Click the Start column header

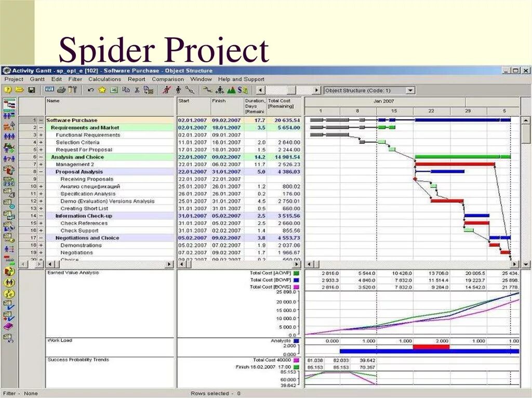(193, 106)
